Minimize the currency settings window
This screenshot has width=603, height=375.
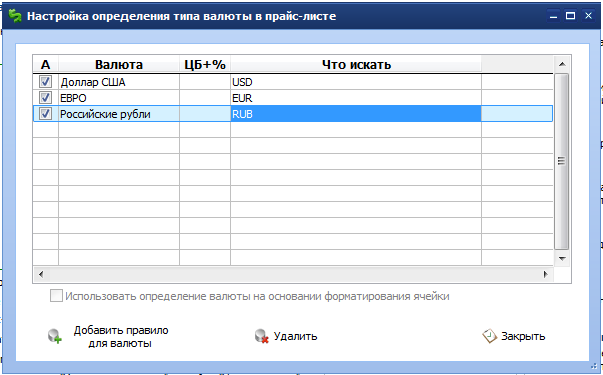(553, 16)
